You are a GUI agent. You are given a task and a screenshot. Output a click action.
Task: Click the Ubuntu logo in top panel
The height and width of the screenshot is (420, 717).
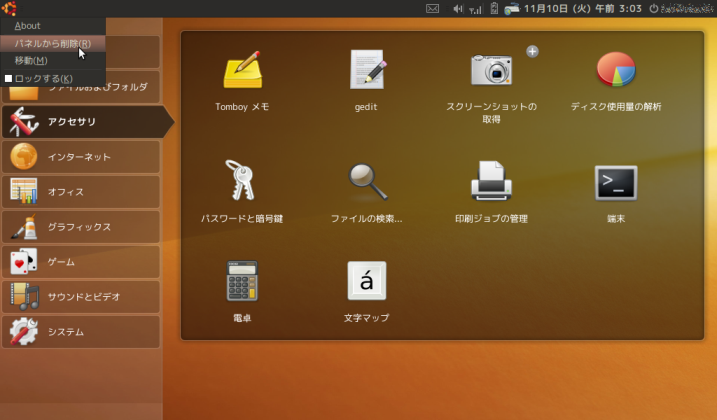(x=9, y=8)
